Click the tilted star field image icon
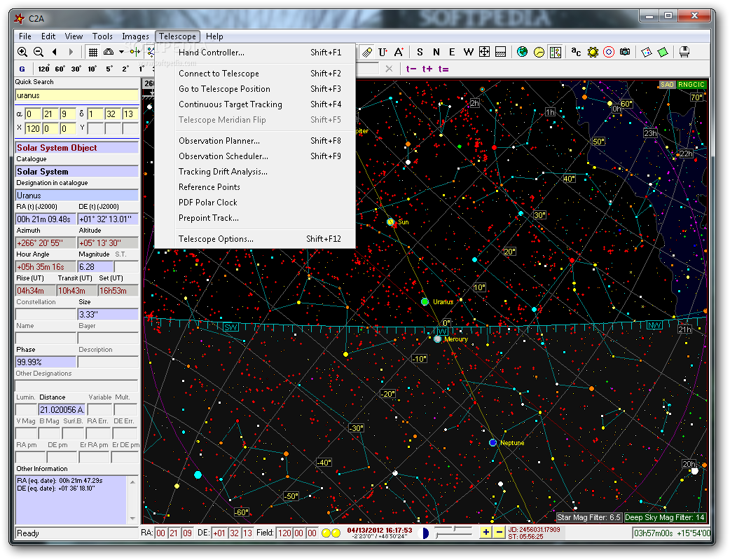Screen dimensions: 730x560 click(646, 52)
